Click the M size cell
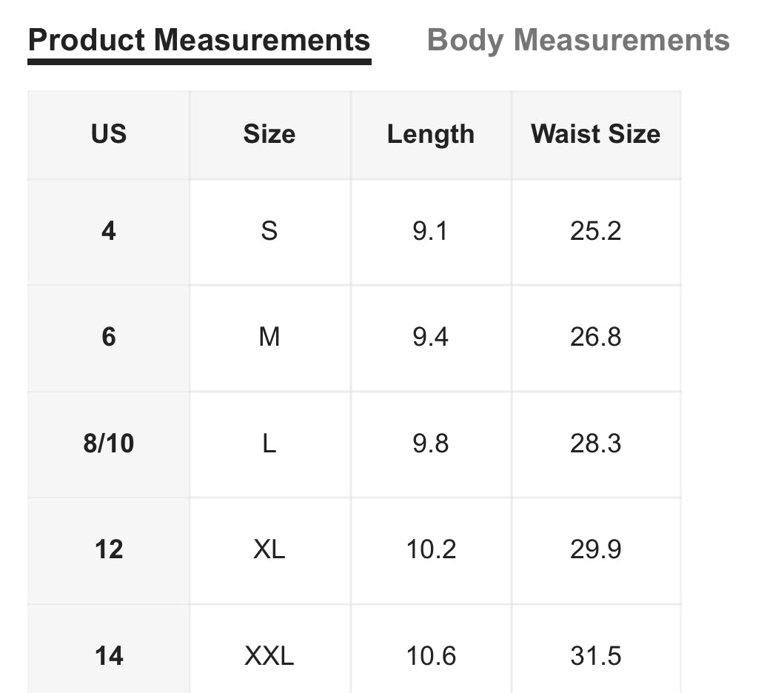 (x=269, y=337)
